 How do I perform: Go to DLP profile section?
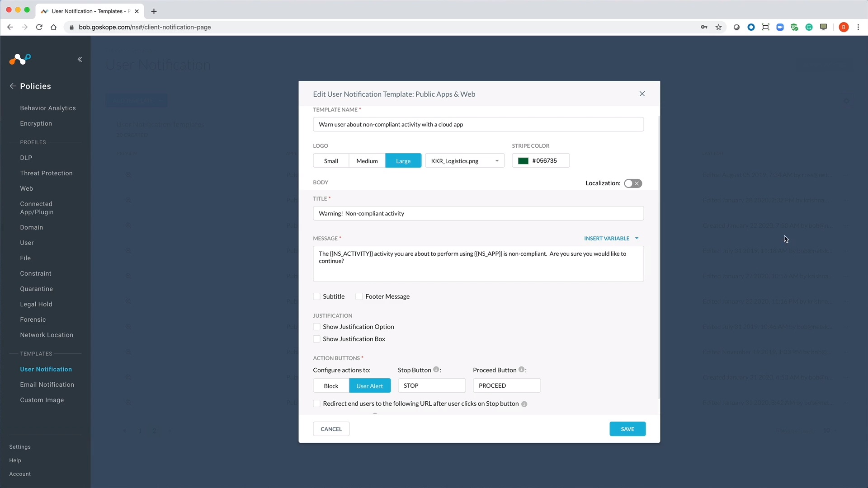pos(26,158)
